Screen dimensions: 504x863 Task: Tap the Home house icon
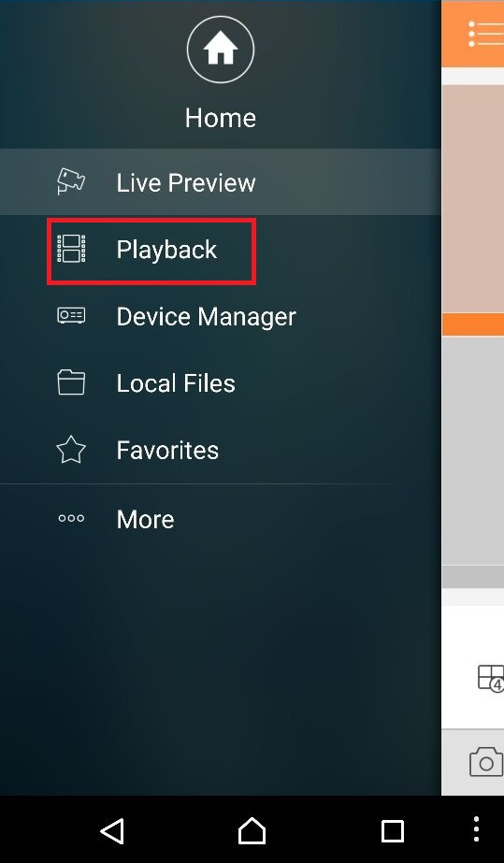coord(220,50)
